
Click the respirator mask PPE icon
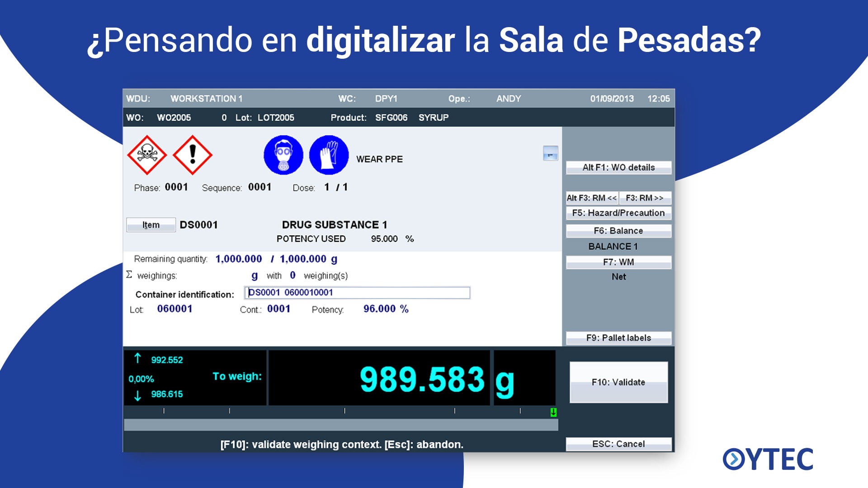click(x=283, y=155)
